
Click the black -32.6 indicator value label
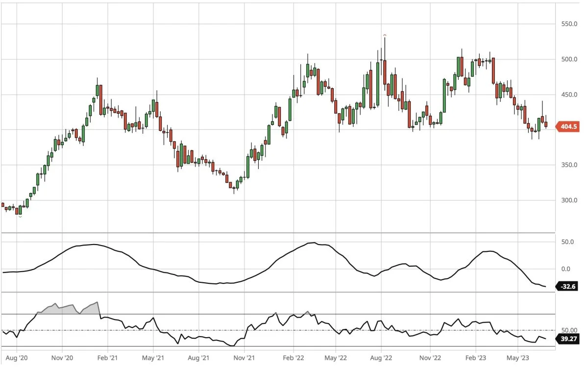pos(568,286)
